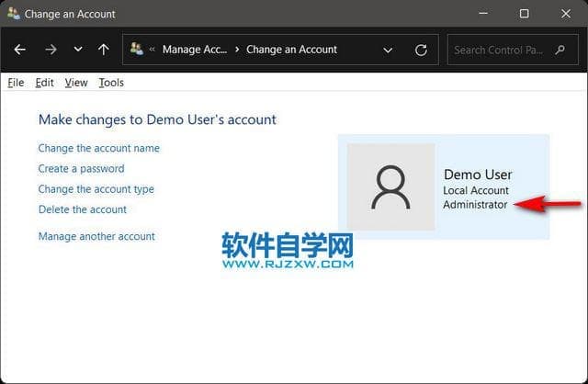Click the Demo User avatar picture
588x384 pixels.
coord(390,186)
